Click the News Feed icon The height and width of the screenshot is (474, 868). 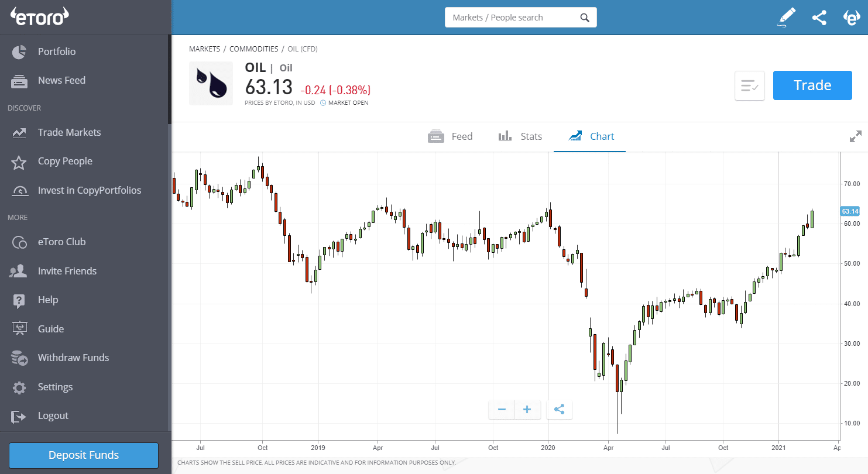tap(19, 81)
